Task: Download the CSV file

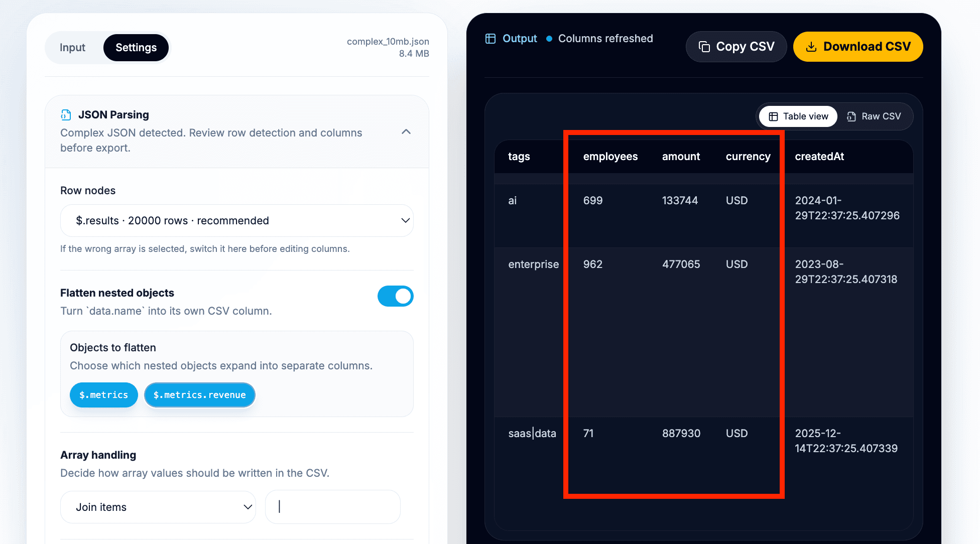Action: (858, 47)
